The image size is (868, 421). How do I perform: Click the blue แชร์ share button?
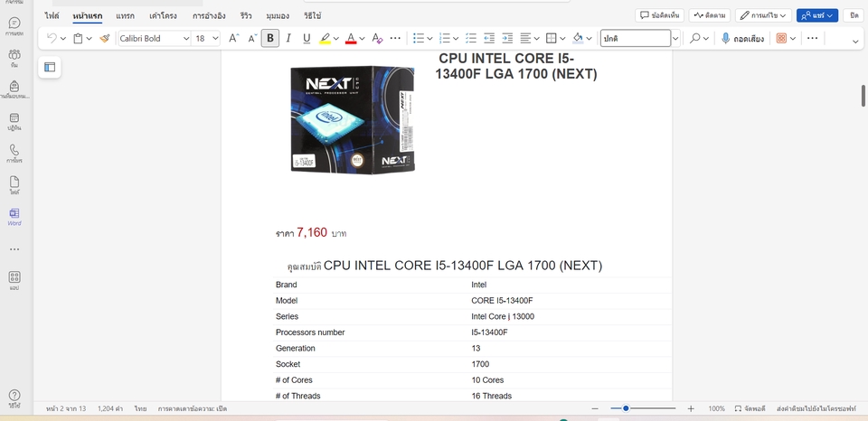(817, 15)
